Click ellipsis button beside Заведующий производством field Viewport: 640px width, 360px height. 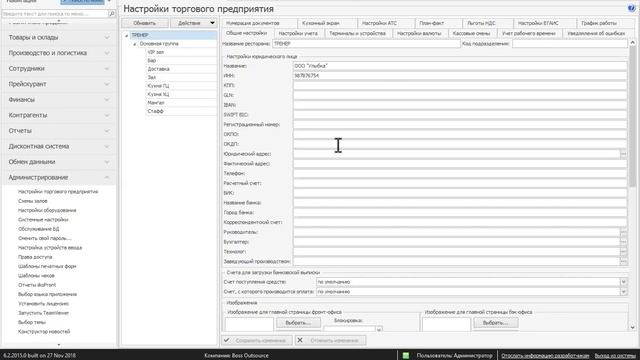coord(623,262)
